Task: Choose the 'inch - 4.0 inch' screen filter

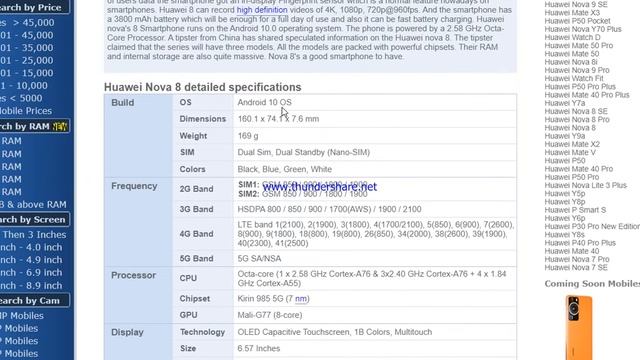Action: pos(31,247)
